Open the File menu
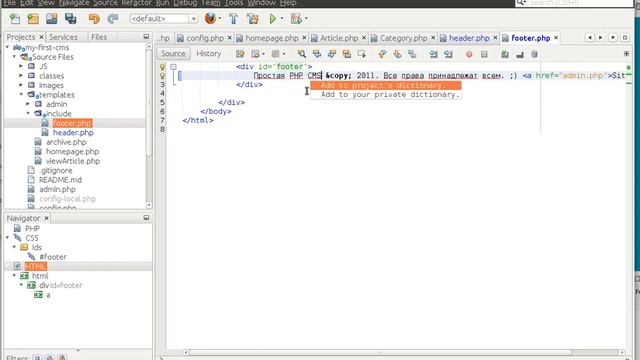 click(x=10, y=3)
